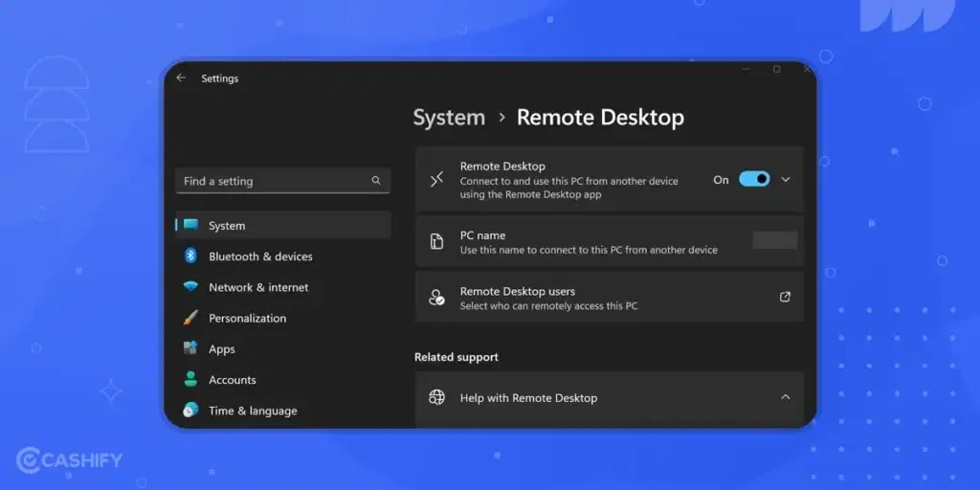
Task: Click the System monitor icon in sidebar
Action: tap(190, 225)
